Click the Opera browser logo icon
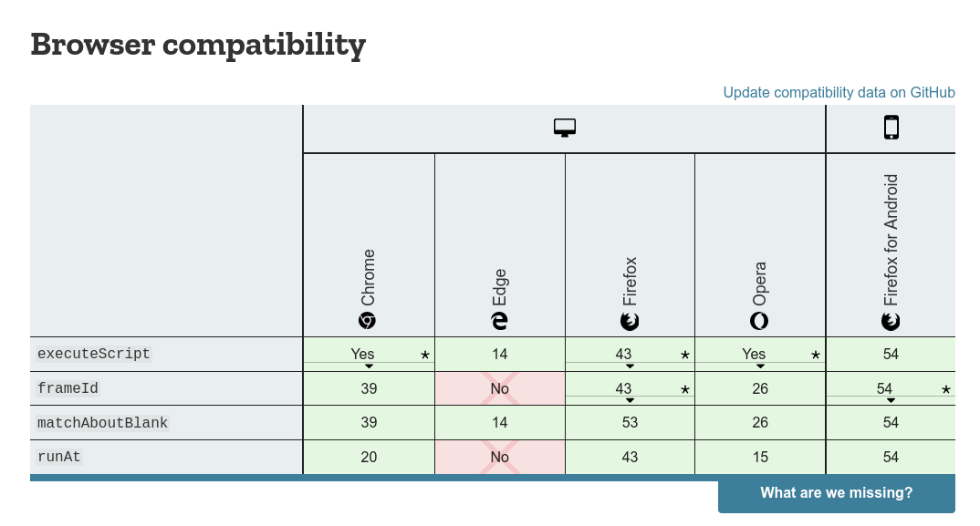 tap(759, 321)
